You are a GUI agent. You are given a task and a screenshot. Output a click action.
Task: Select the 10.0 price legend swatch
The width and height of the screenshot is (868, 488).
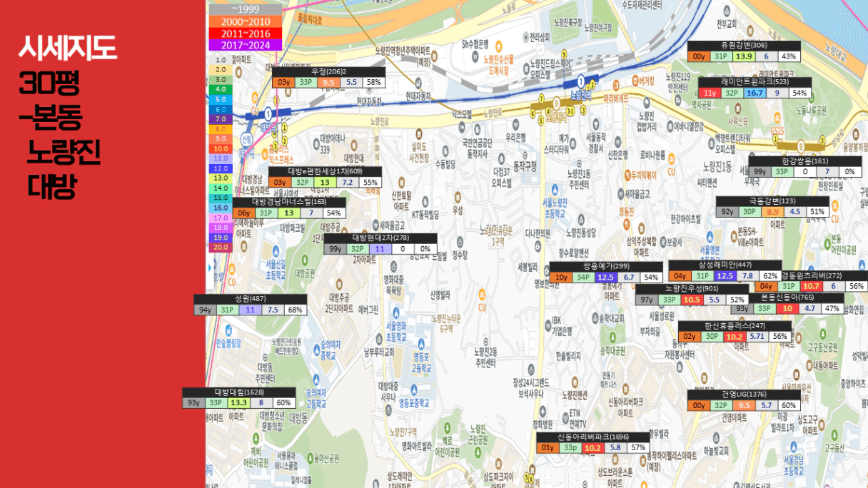tap(220, 148)
